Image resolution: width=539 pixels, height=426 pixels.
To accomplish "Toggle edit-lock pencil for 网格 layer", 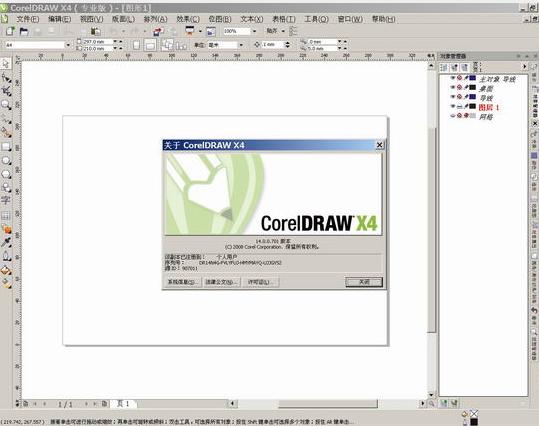I will 466,116.
